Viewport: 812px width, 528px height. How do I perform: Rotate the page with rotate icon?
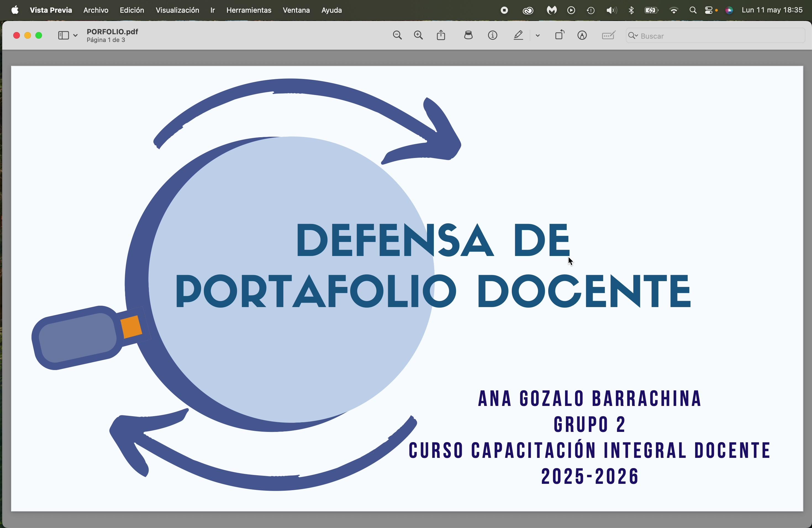[560, 35]
